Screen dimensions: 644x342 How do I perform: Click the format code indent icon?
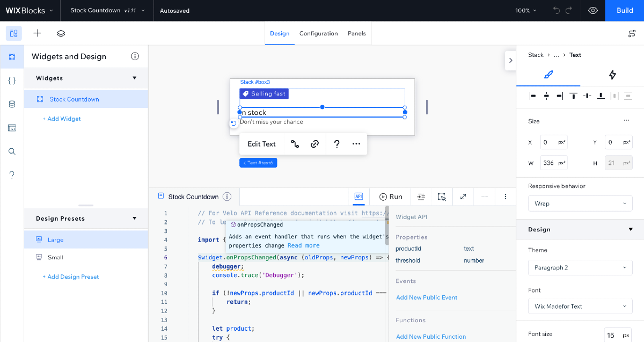[x=421, y=197]
